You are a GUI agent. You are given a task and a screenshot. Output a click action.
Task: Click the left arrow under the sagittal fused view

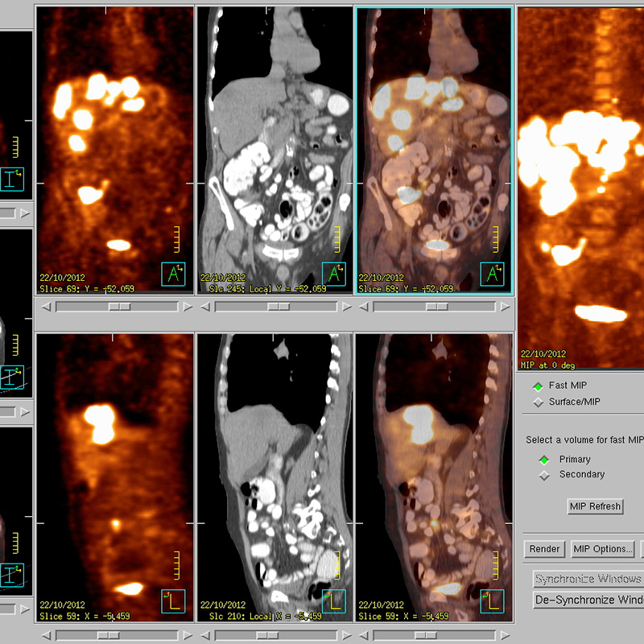click(x=364, y=635)
